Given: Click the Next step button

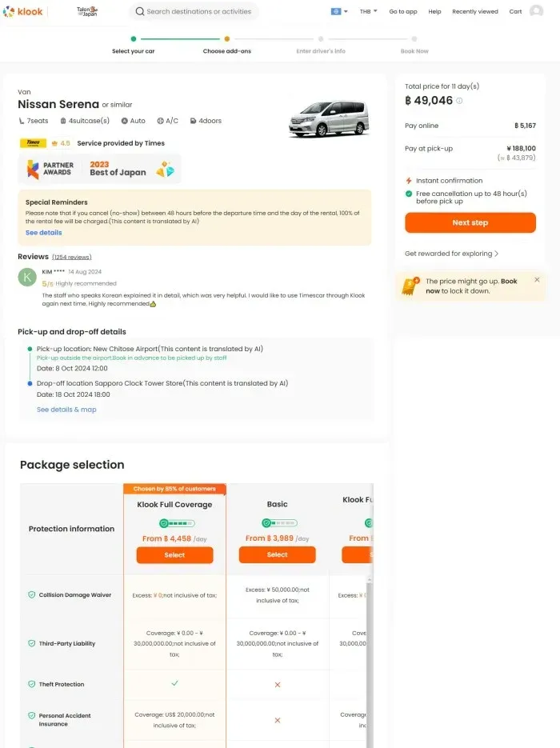Looking at the screenshot, I should (x=470, y=222).
